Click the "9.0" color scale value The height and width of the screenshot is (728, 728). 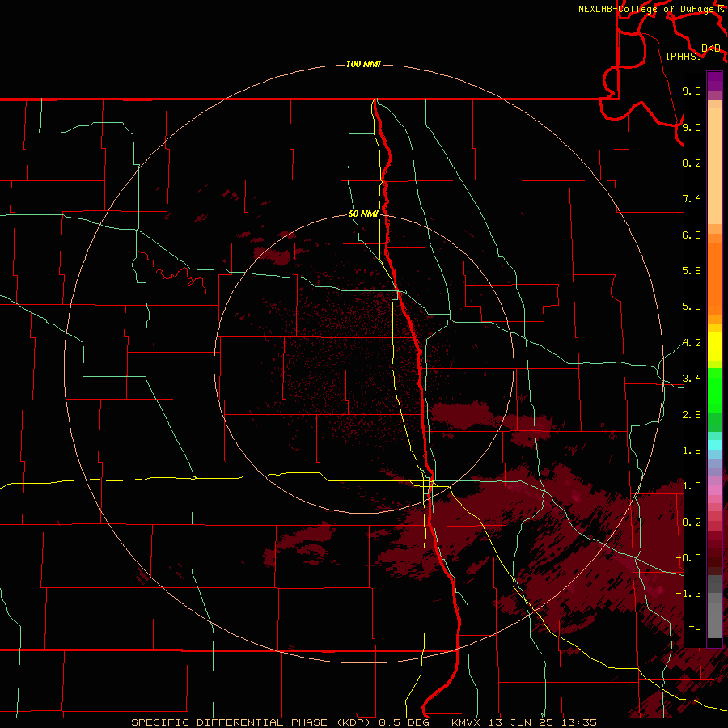pos(692,127)
